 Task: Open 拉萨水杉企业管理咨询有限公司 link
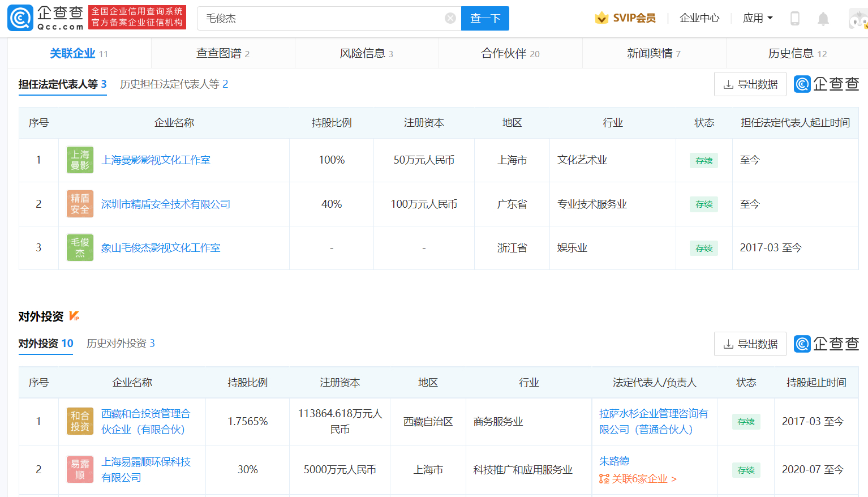click(x=654, y=421)
